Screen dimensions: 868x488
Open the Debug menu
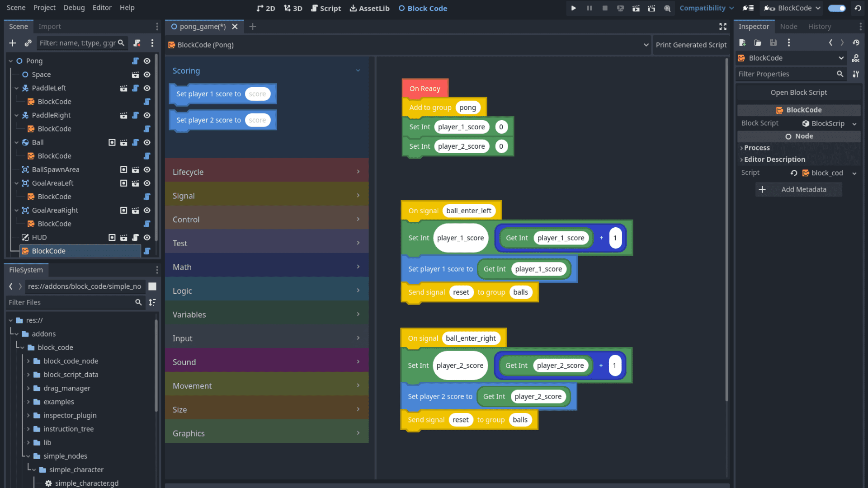[74, 8]
